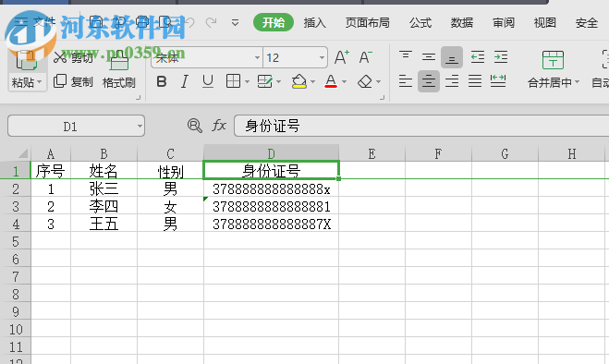Toggle italic formatting

(185, 81)
